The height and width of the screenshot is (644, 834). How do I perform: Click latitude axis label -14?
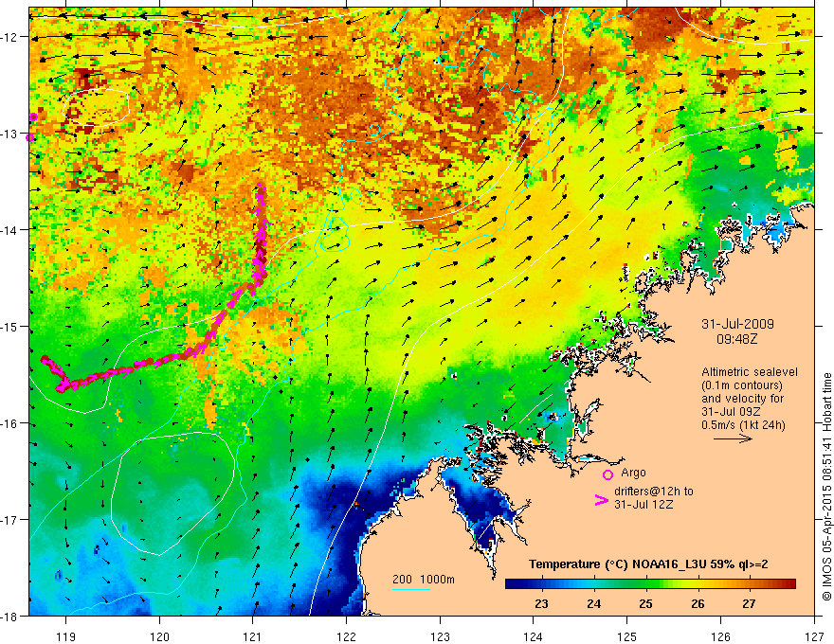click(x=9, y=229)
